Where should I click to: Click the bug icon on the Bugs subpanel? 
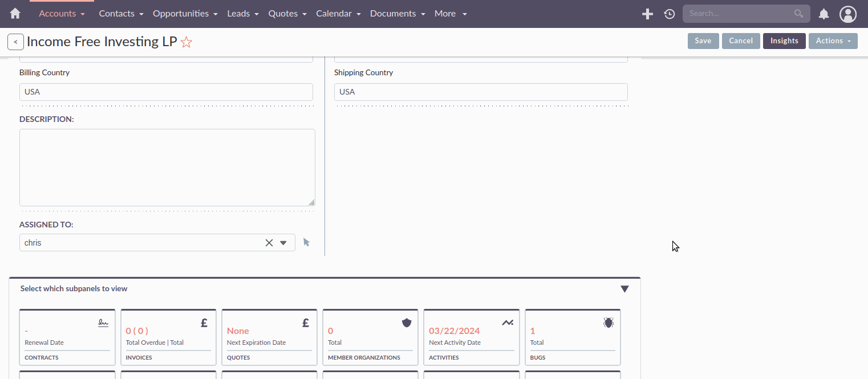click(608, 322)
